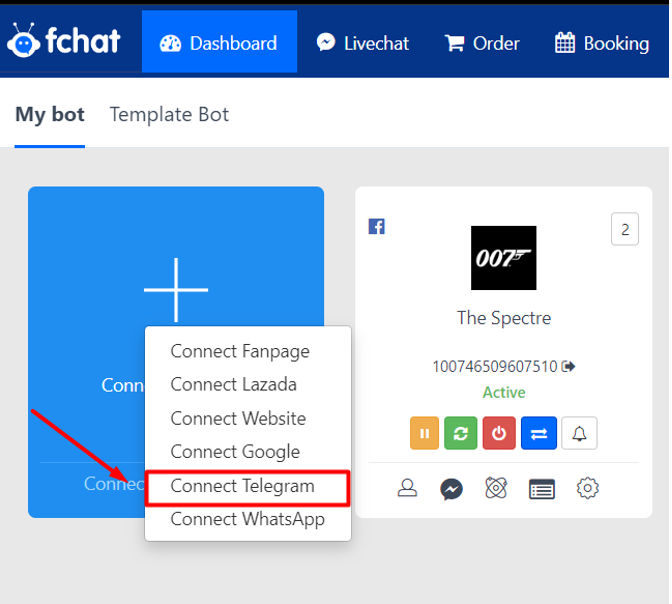The height and width of the screenshot is (604, 672).
Task: Click the blue transfer arrows button
Action: [x=539, y=433]
